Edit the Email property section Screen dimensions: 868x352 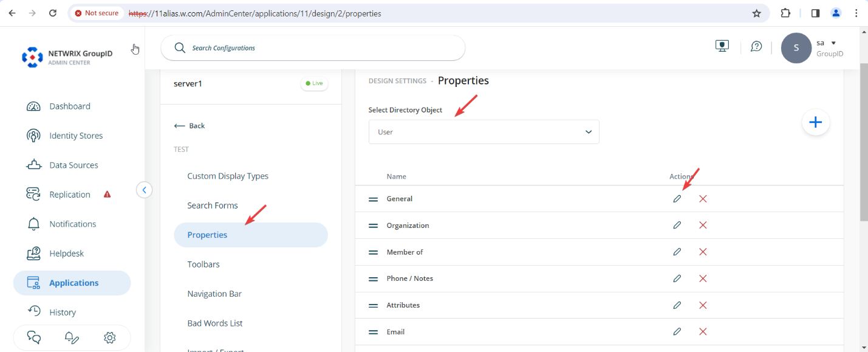click(677, 331)
